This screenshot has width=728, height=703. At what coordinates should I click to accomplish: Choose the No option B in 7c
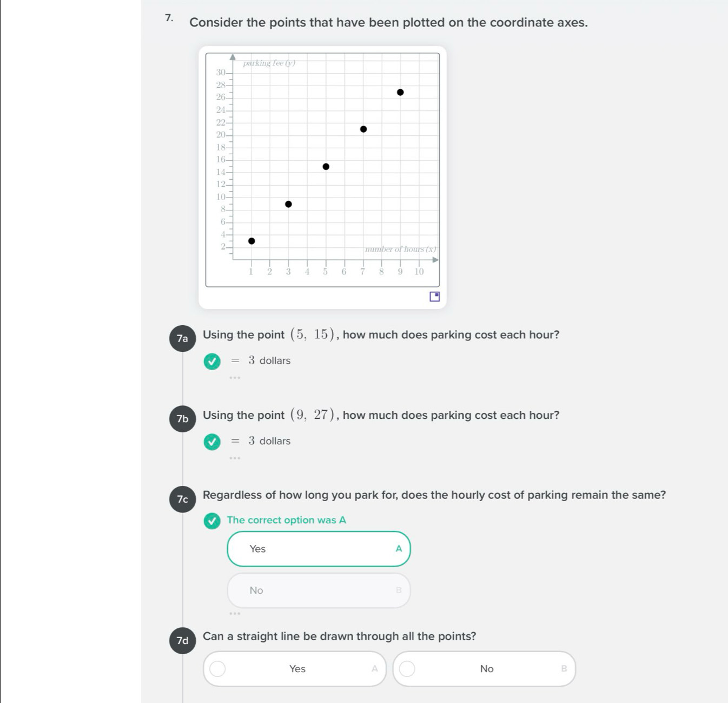pos(319,590)
